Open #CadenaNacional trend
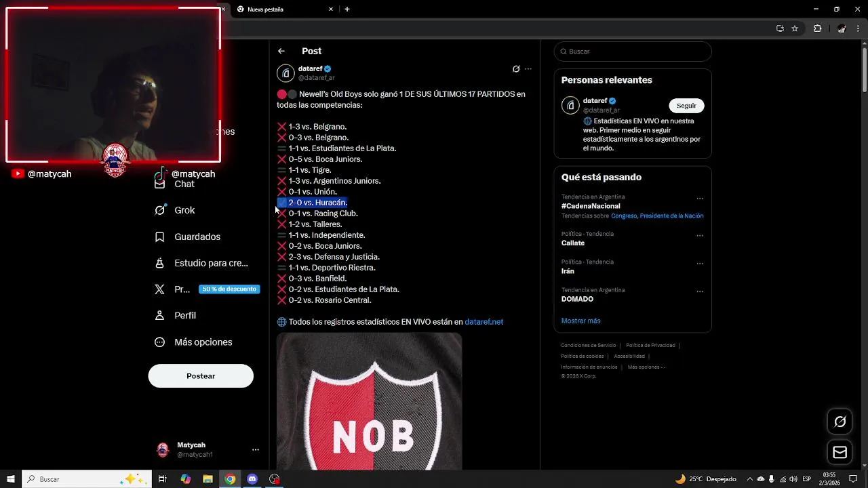 pos(591,206)
